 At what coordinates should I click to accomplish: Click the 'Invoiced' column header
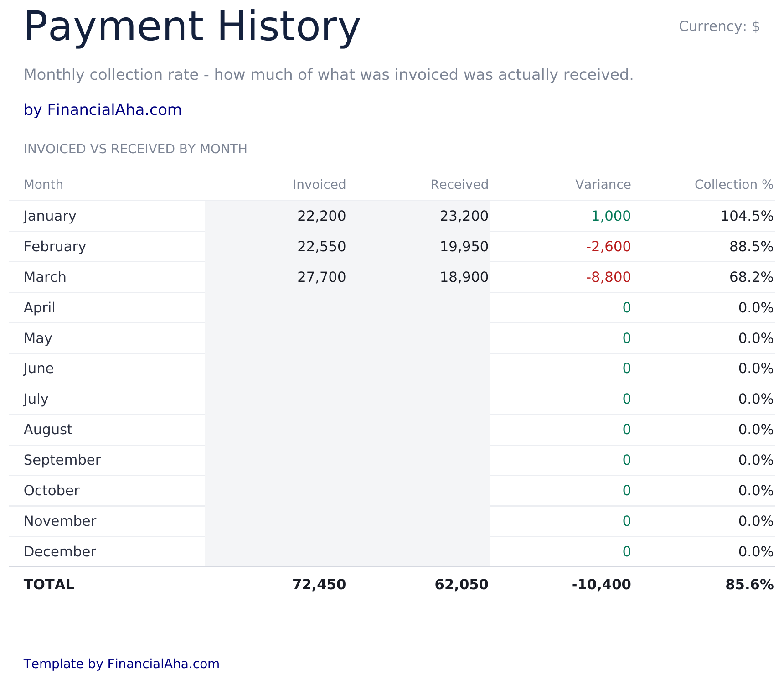(319, 185)
